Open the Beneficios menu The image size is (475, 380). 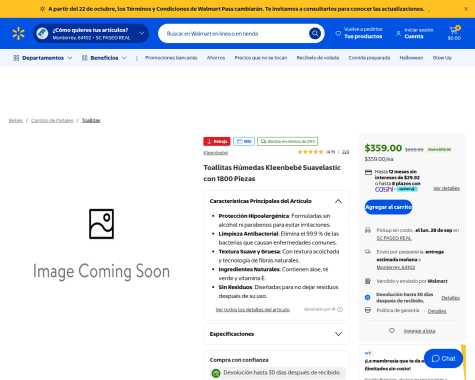pos(104,58)
